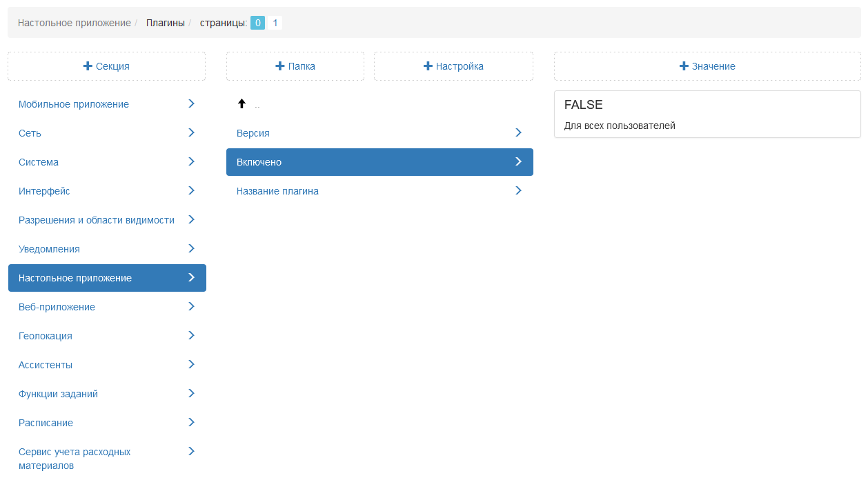Click chevron beside Расписание section
868x489 pixels.
pyautogui.click(x=192, y=422)
